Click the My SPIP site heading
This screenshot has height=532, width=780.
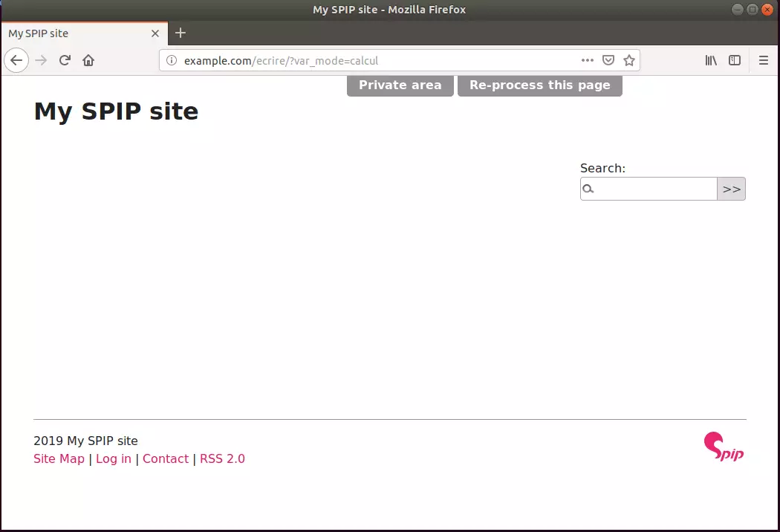tap(116, 111)
